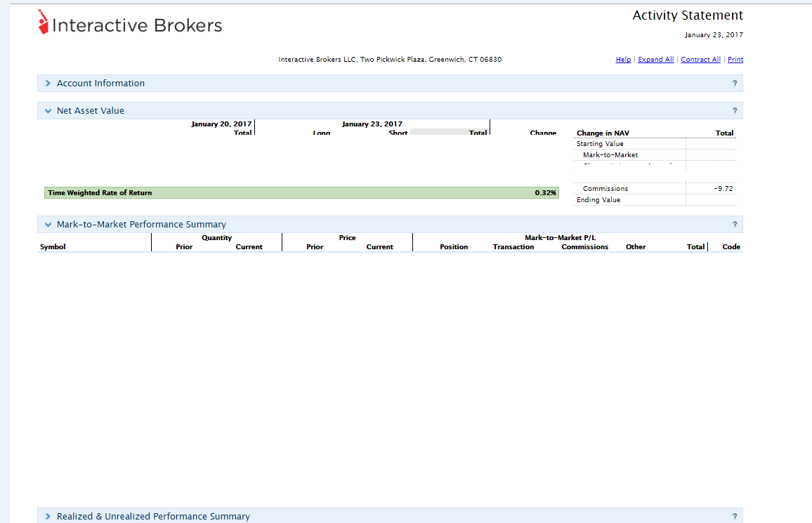
Task: Click the Transaction column header
Action: (x=513, y=246)
